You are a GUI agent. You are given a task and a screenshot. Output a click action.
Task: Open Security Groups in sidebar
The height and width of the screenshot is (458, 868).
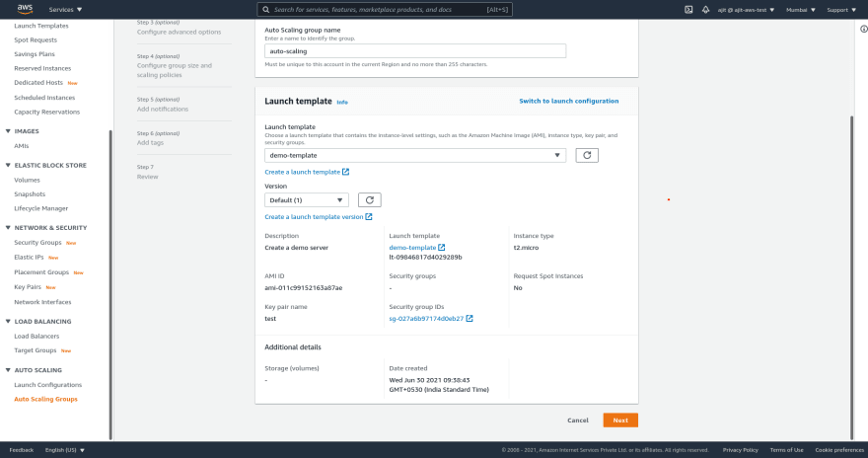tap(37, 243)
